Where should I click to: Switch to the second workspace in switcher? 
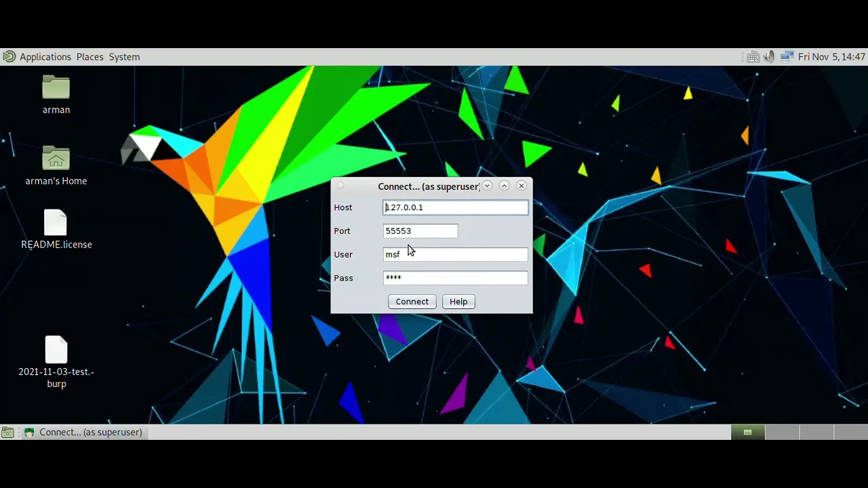tap(783, 432)
